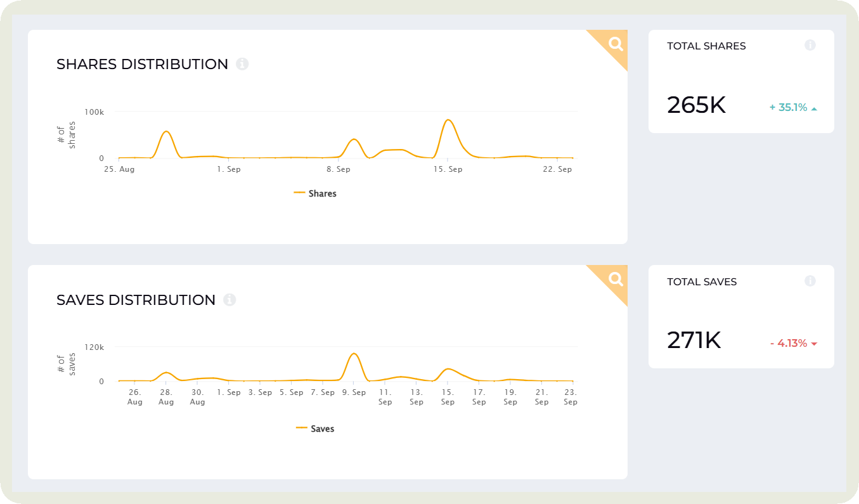The height and width of the screenshot is (504, 859).
Task: Click the magnifier icon on Shares Distribution card
Action: (615, 44)
